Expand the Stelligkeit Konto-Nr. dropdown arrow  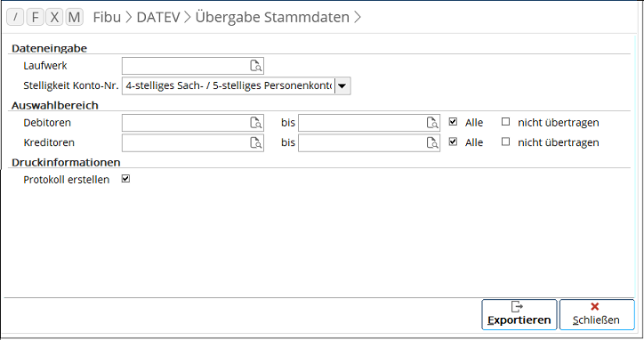pos(342,86)
